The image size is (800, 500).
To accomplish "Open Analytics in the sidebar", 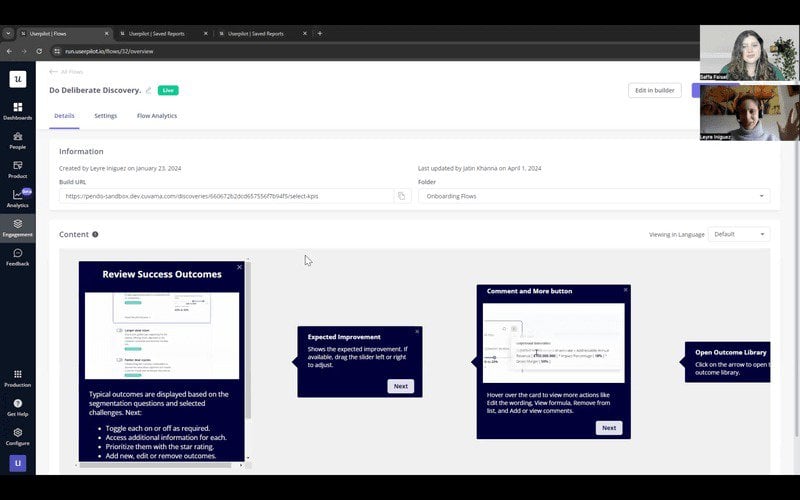I will point(17,197).
